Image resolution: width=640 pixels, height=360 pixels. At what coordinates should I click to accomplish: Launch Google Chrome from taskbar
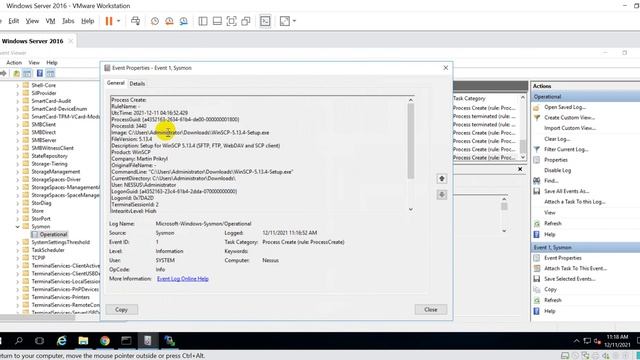click(x=105, y=340)
